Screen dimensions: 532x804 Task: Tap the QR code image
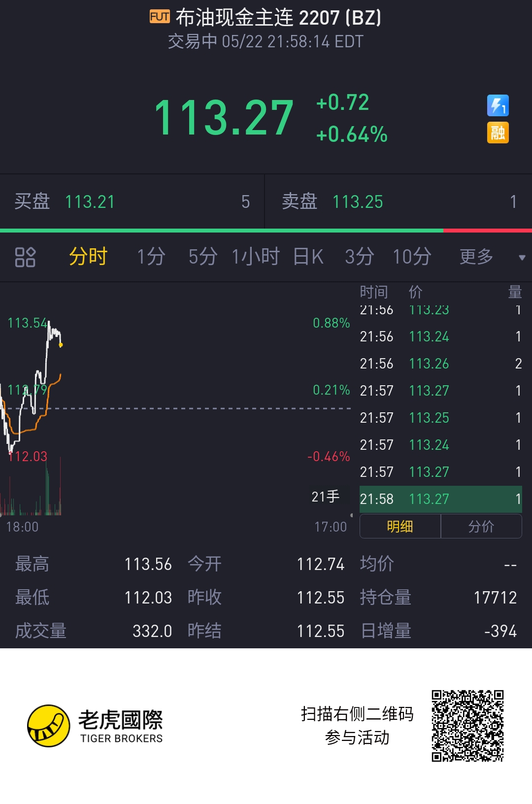[x=467, y=726]
